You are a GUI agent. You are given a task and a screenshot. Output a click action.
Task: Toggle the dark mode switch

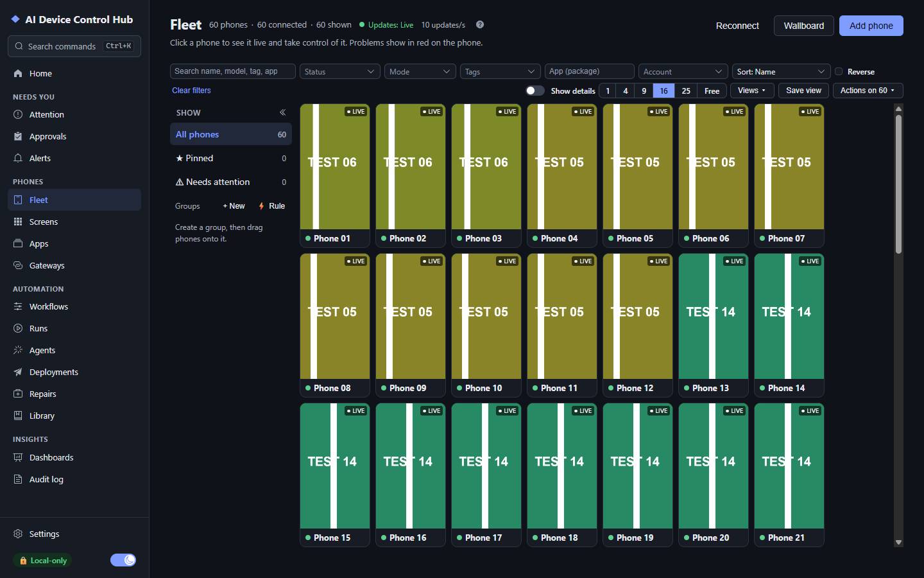tap(123, 560)
